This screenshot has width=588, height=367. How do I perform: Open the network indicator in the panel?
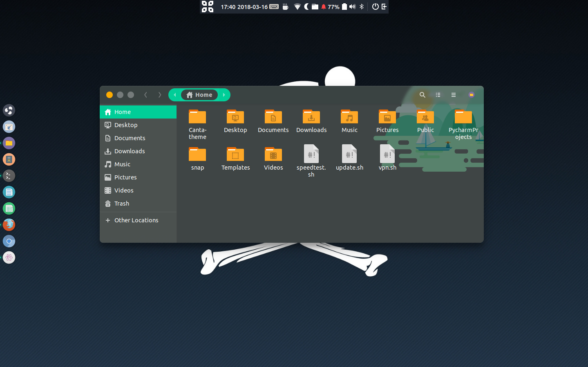297,7
